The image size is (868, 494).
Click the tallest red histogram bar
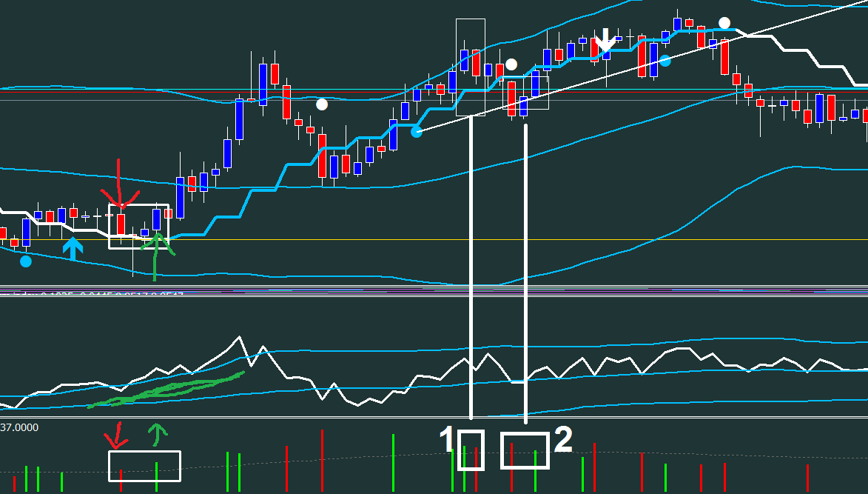(322, 461)
